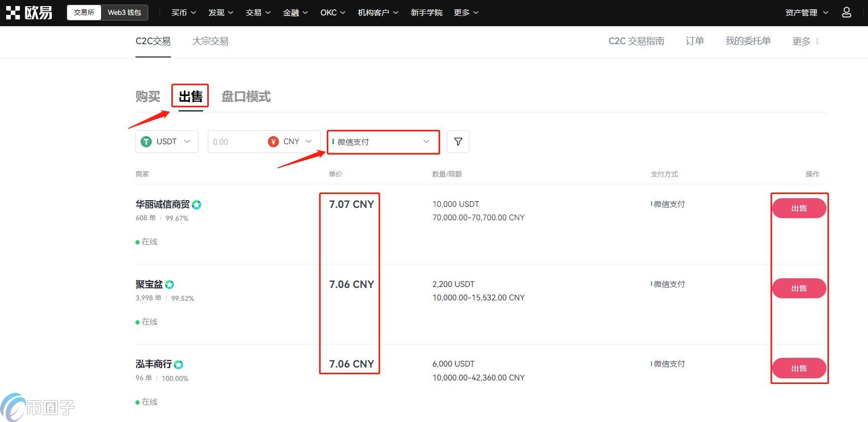The height and width of the screenshot is (422, 868).
Task: Expand the 金融 menu
Action: 295,13
